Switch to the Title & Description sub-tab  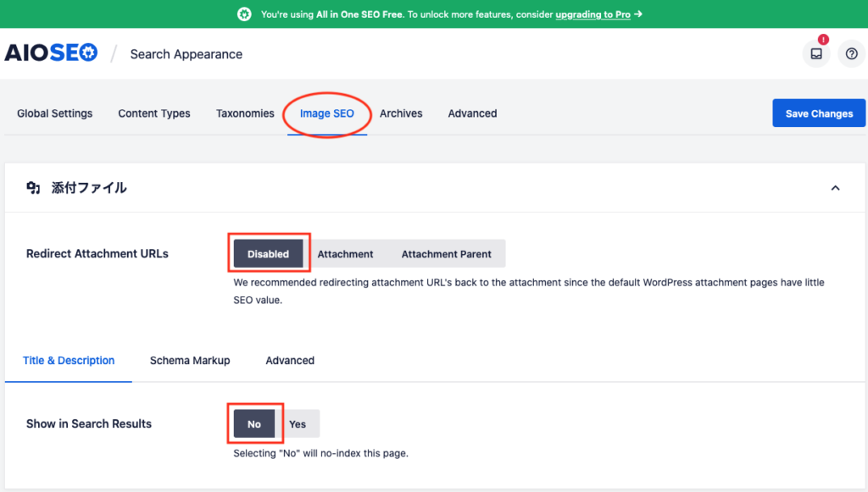point(69,361)
